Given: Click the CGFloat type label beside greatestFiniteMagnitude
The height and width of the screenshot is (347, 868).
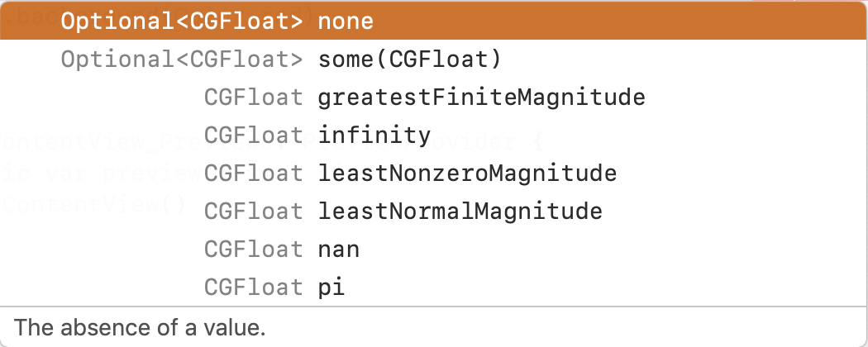Looking at the screenshot, I should [x=253, y=97].
